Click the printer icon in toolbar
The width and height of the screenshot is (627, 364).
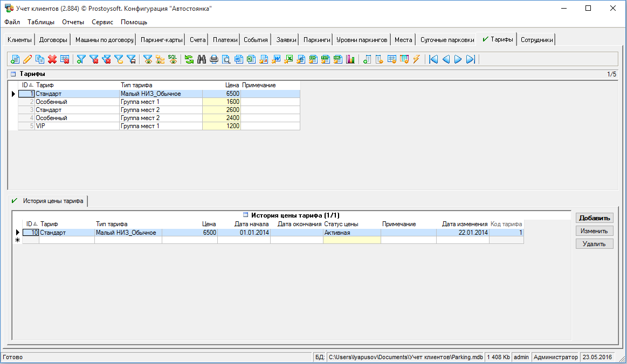tap(214, 59)
